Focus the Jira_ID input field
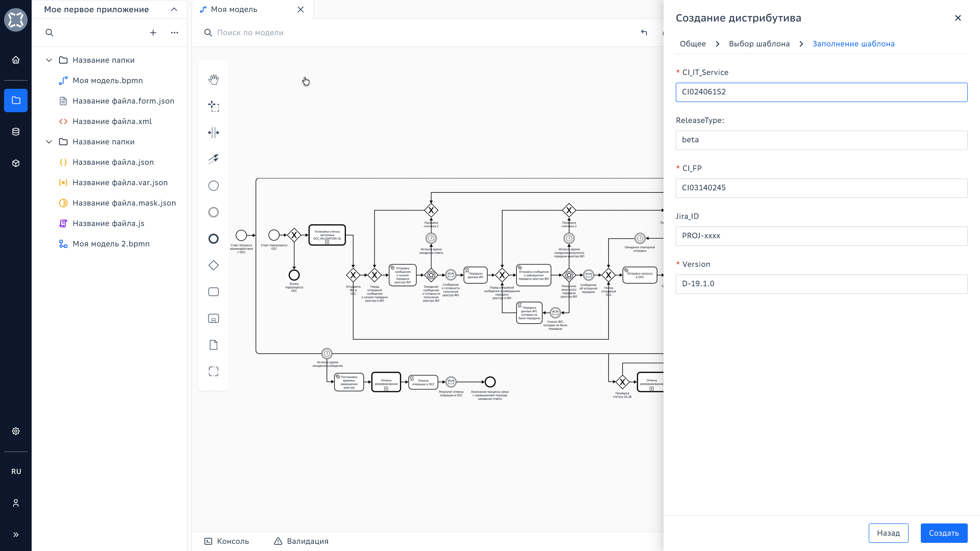 821,236
